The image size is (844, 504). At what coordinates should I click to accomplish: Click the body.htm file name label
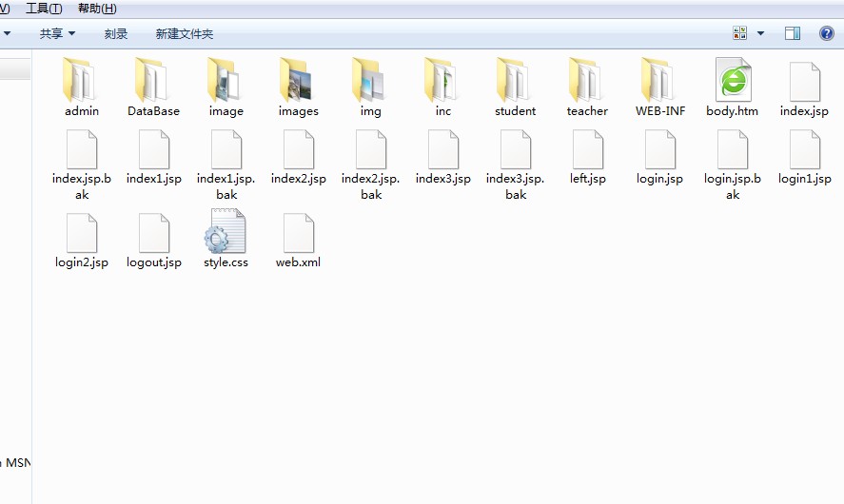pyautogui.click(x=732, y=111)
